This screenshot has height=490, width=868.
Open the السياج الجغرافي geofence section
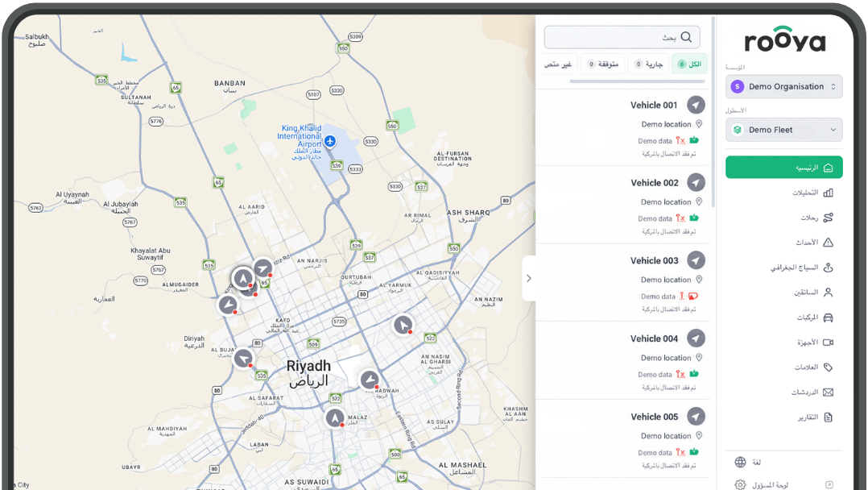coord(802,268)
